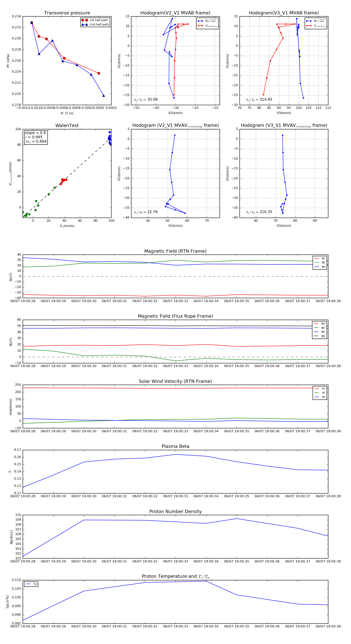Click the λ1/λ2 ≈ 33.09 annotation
Viewport: 351px width, 644px height.
146,100
